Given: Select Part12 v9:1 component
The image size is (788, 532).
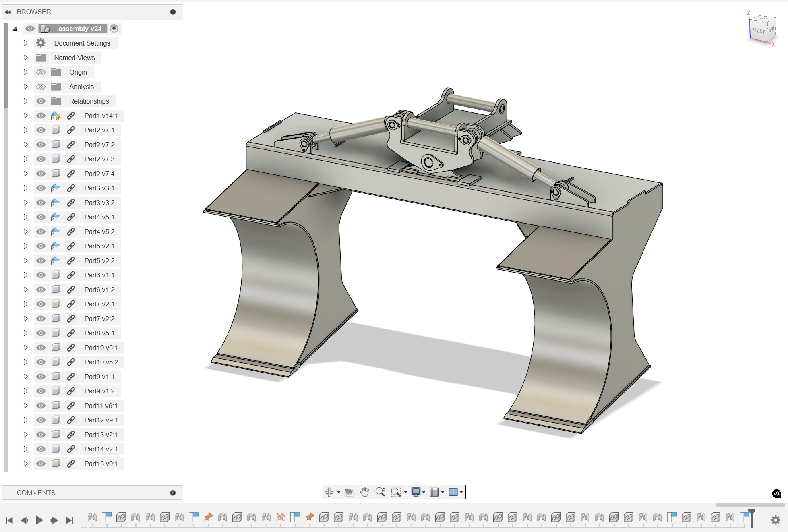Looking at the screenshot, I should point(101,420).
